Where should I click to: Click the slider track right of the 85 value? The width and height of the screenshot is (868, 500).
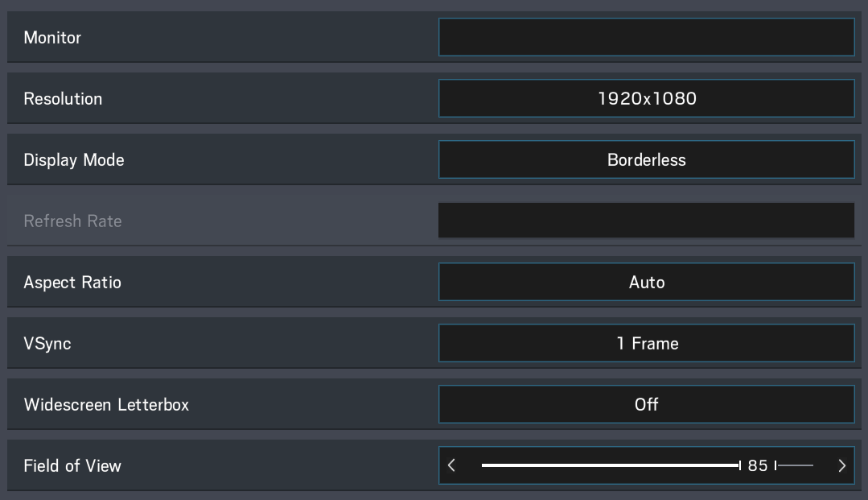795,465
